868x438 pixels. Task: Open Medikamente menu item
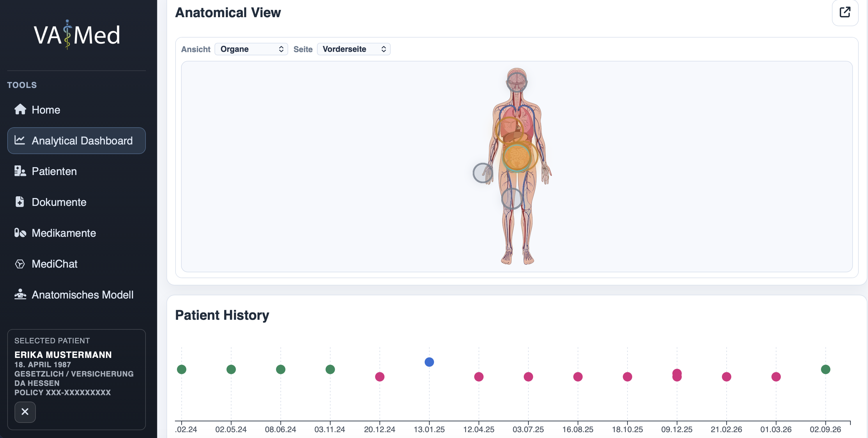coord(77,233)
